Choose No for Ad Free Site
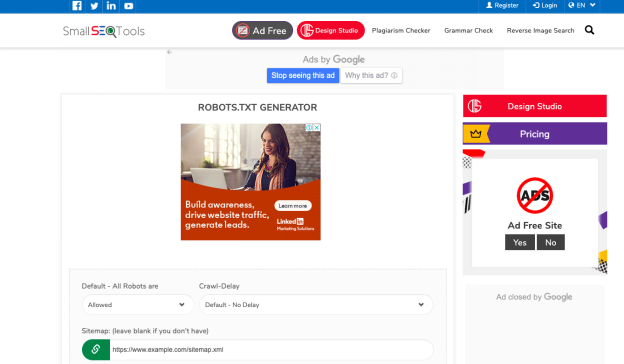 point(551,242)
